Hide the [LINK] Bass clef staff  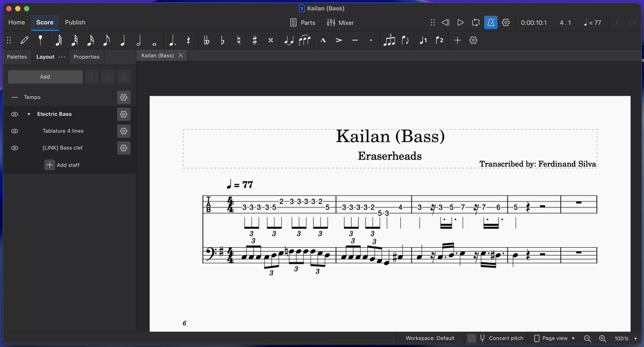tap(14, 148)
